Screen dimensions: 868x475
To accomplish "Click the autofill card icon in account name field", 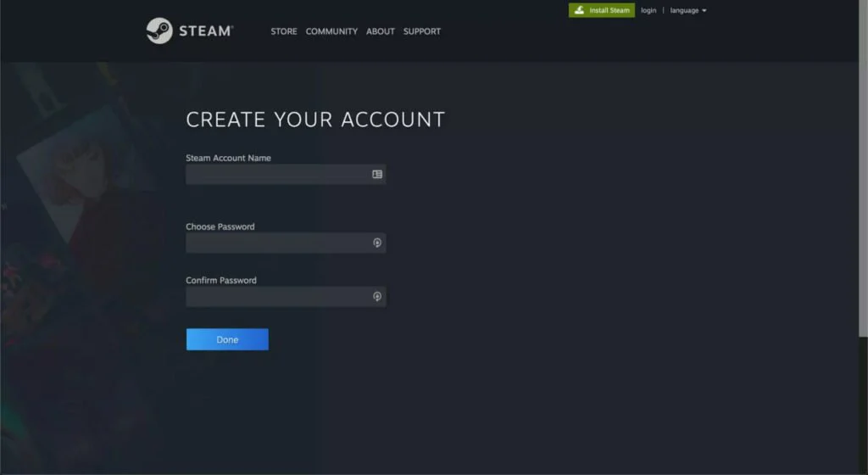I will coord(377,174).
